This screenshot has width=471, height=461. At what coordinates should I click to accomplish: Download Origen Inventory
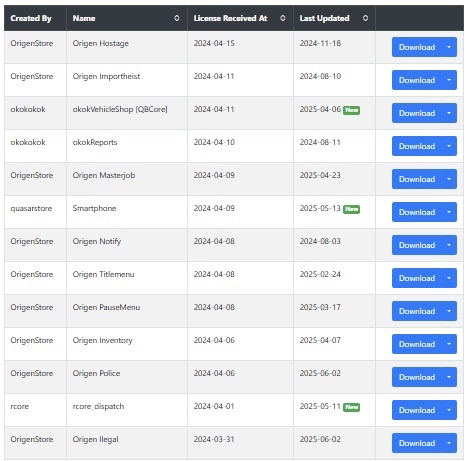tap(417, 344)
